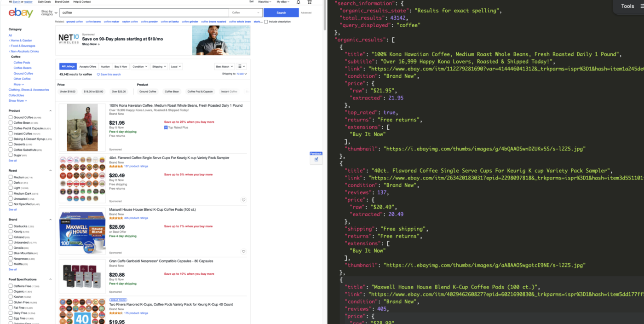Check the Instant Coffee filter
Viewport: 644px width, 324px height.
(11, 133)
